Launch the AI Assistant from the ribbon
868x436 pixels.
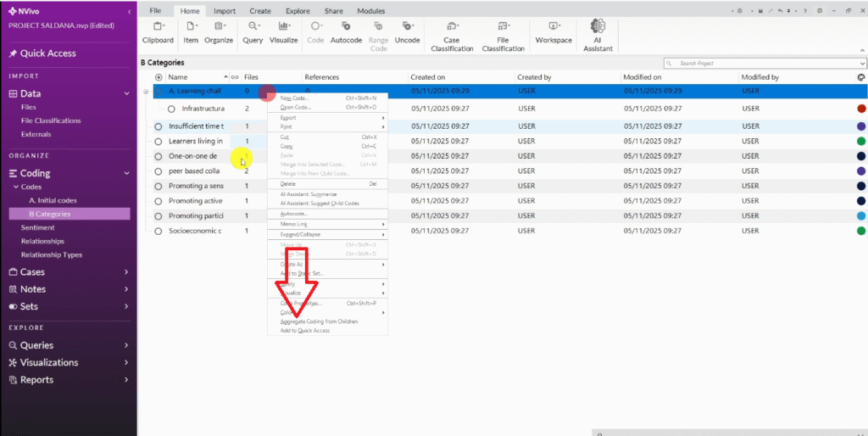598,34
